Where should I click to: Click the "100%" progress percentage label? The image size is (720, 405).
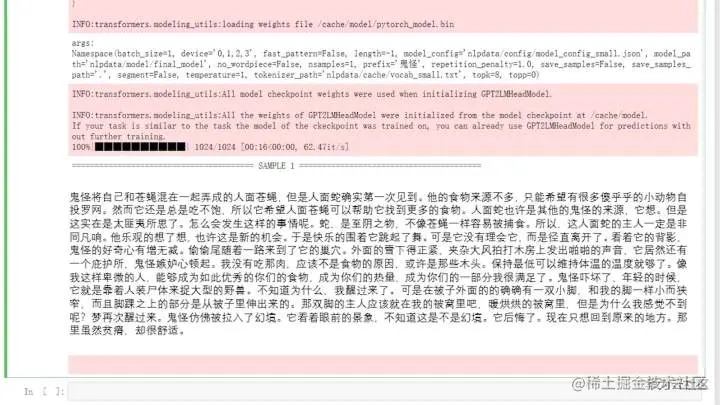tap(81, 147)
